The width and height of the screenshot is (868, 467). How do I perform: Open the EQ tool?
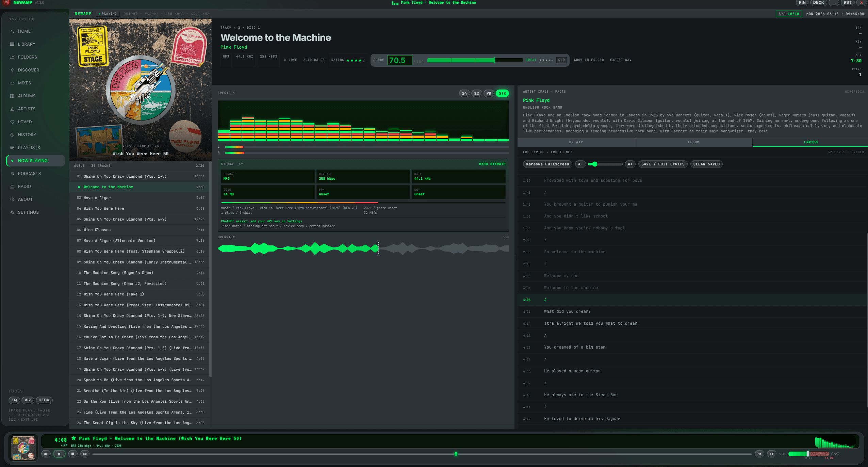[x=14, y=400]
